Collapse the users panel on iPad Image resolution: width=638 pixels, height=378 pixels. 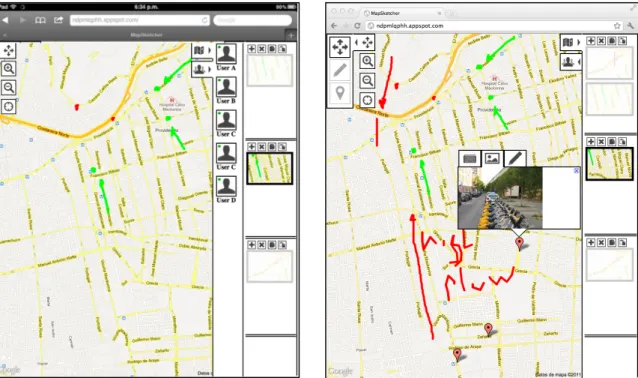point(202,69)
